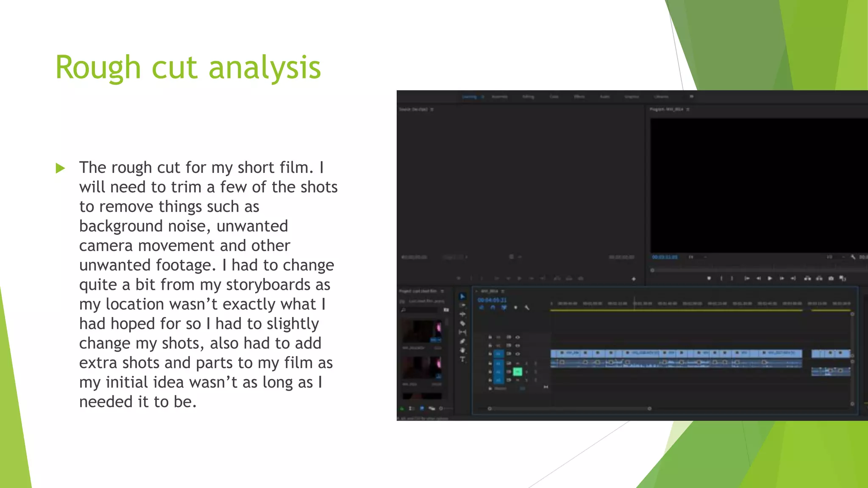
Task: Toggle the green mute button on audio track
Action: point(517,372)
